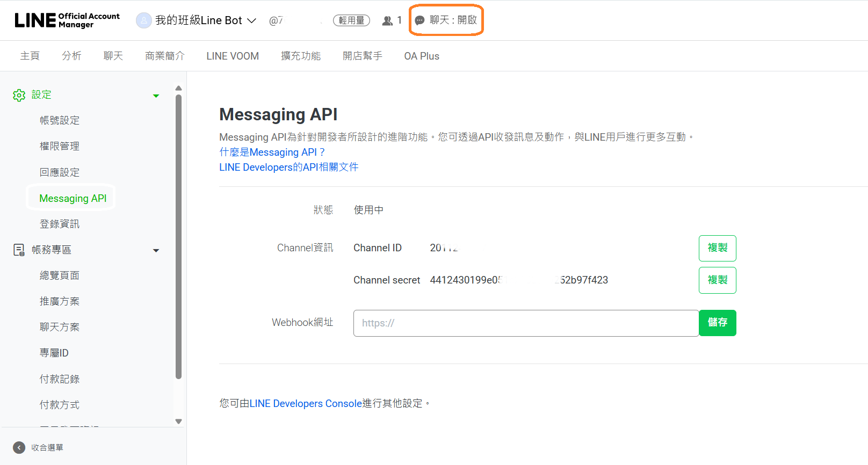868x465 pixels.
Task: Open LINE Developers的API相關文件 link
Action: (x=289, y=167)
